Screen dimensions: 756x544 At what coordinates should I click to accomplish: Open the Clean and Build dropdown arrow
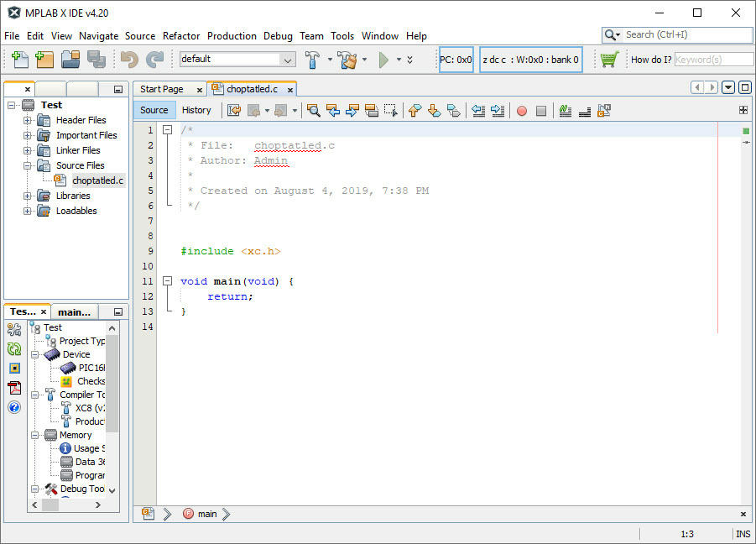[x=364, y=60]
